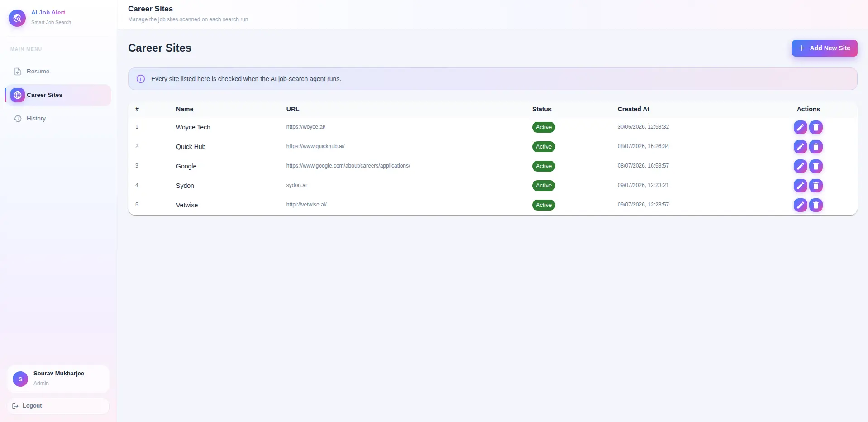868x422 pixels.
Task: Click the quickhub.ai URL
Action: [x=315, y=146]
